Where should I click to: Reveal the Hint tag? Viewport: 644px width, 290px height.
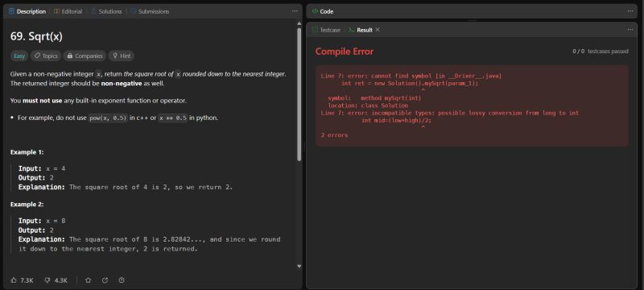click(x=122, y=56)
